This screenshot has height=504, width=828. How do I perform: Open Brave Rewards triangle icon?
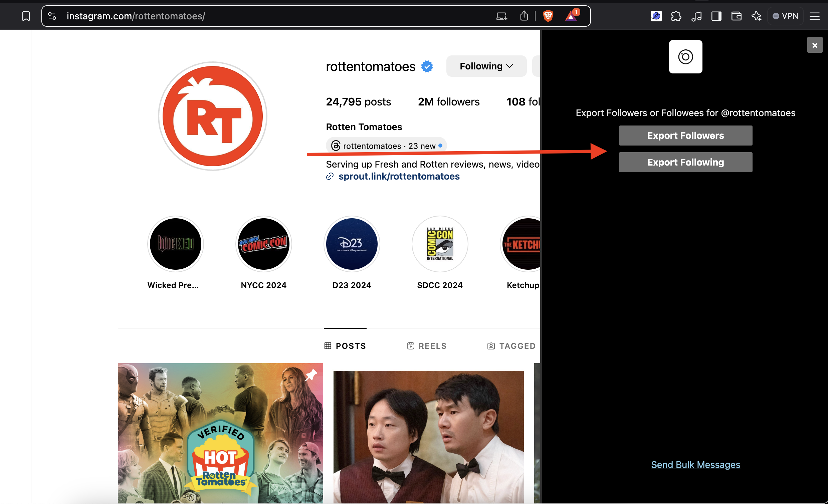(571, 15)
